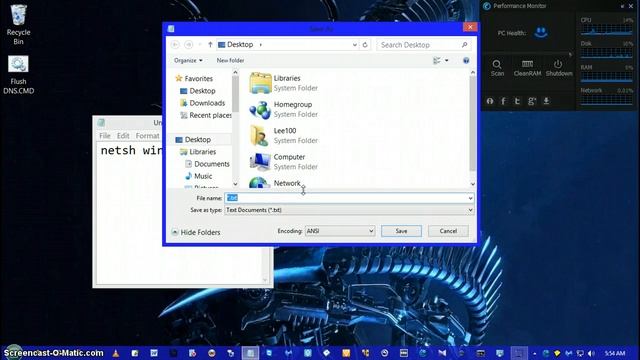Open the Computer system folder
This screenshot has width=640, height=360.
tap(284, 162)
